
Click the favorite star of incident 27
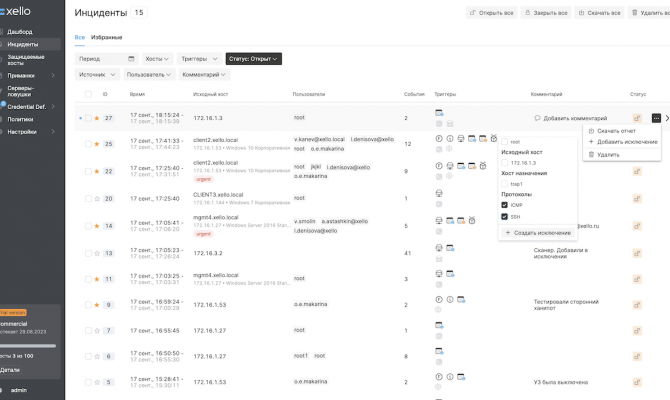point(97,118)
